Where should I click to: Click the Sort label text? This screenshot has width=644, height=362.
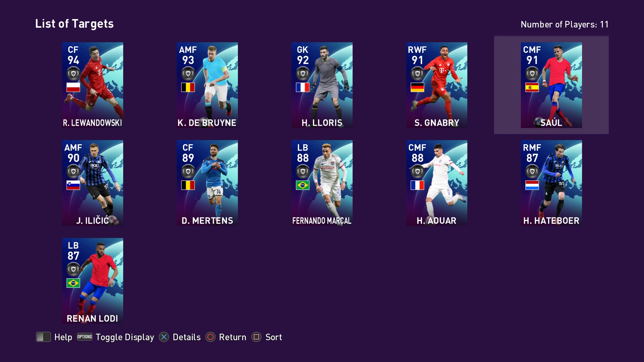tap(274, 337)
